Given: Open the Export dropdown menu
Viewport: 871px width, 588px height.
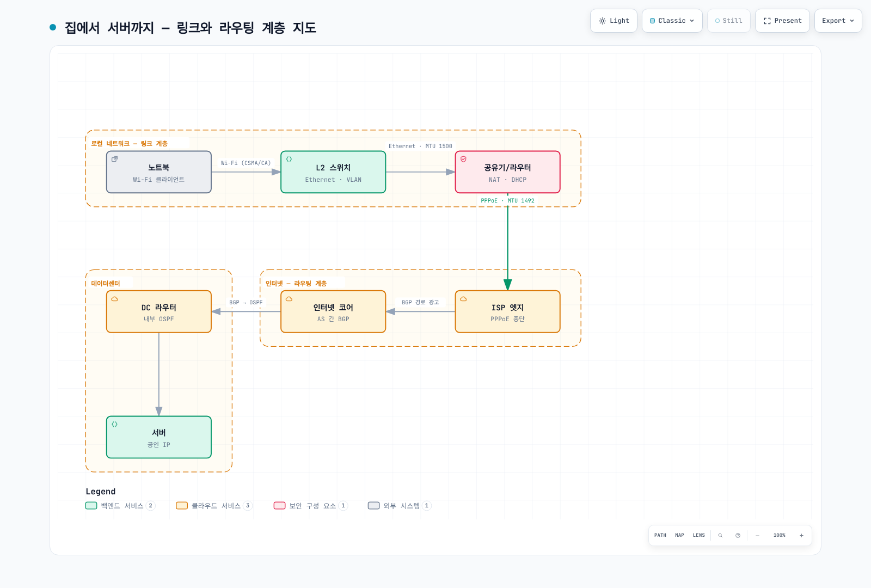Looking at the screenshot, I should pyautogui.click(x=838, y=21).
